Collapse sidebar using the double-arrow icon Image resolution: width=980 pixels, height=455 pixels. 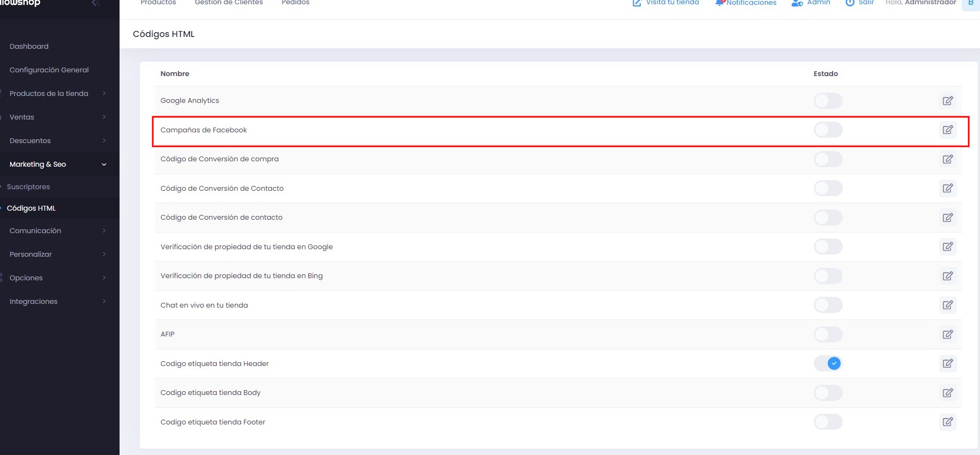pos(95,3)
